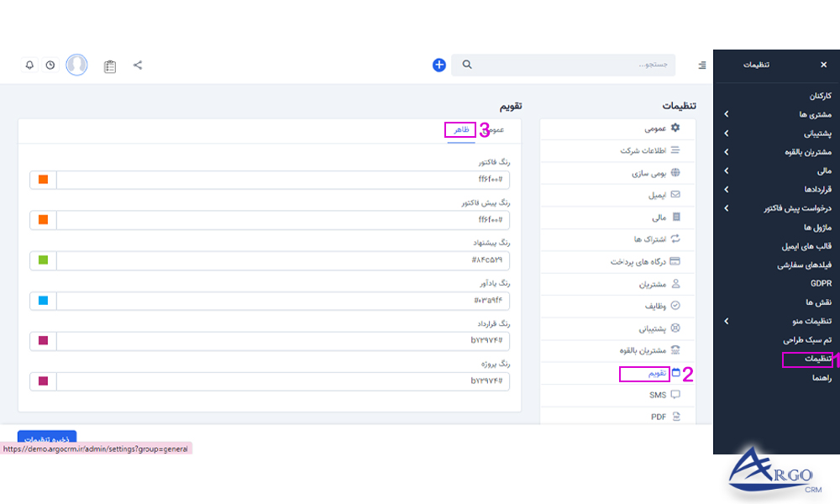
Task: Open the clipboard notes icon in the top bar
Action: point(109,65)
